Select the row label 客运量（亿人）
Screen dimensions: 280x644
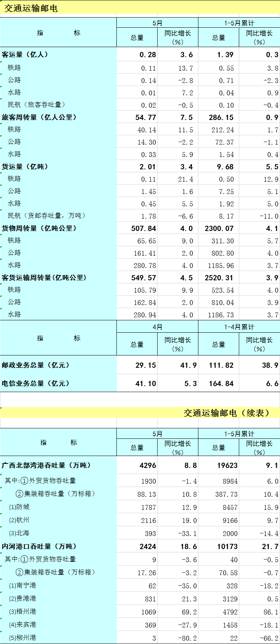coord(25,55)
